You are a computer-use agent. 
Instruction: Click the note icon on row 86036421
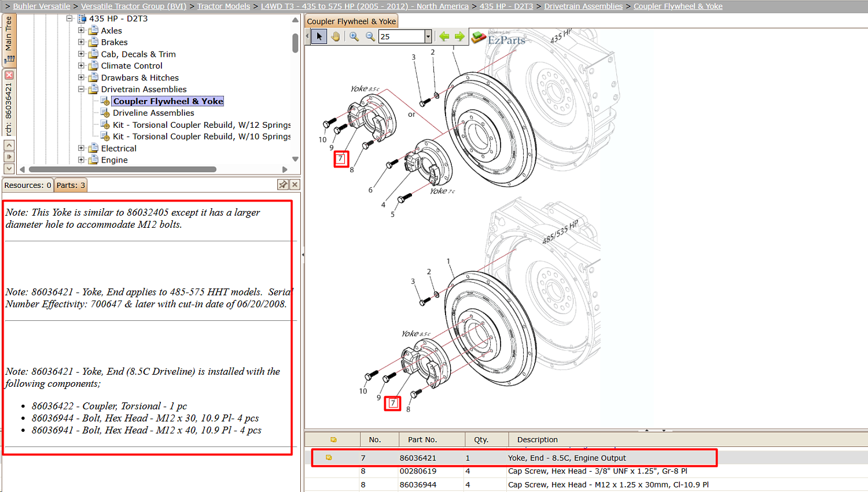pyautogui.click(x=329, y=458)
